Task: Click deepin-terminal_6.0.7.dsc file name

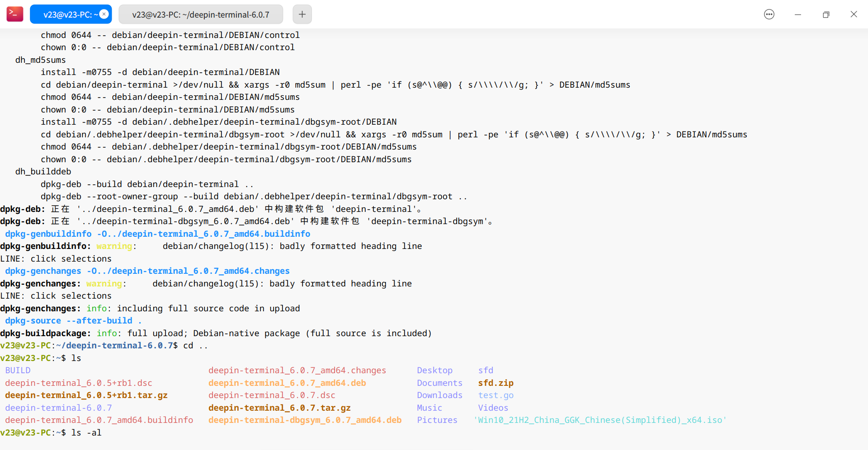Action: coord(272,395)
